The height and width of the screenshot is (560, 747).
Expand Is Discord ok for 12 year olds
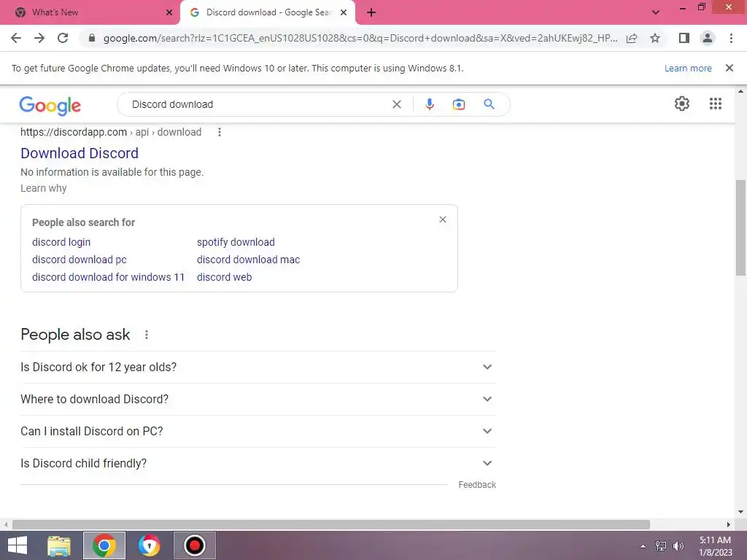tap(258, 367)
